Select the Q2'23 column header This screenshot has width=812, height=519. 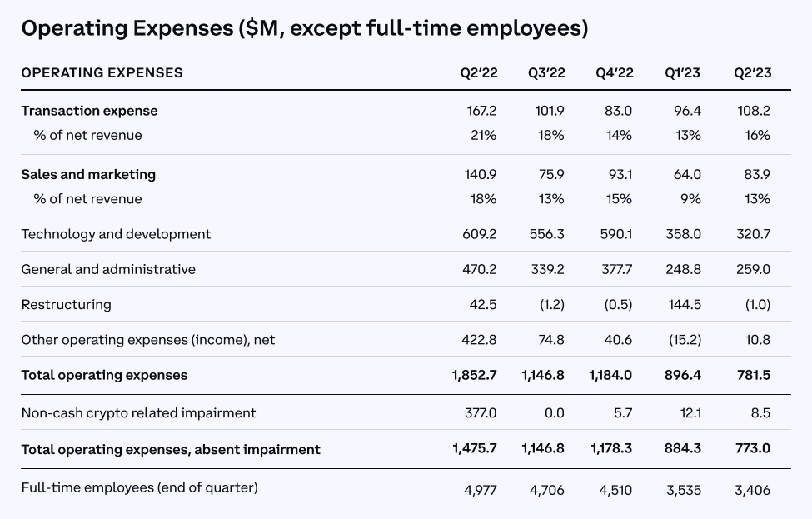click(752, 72)
